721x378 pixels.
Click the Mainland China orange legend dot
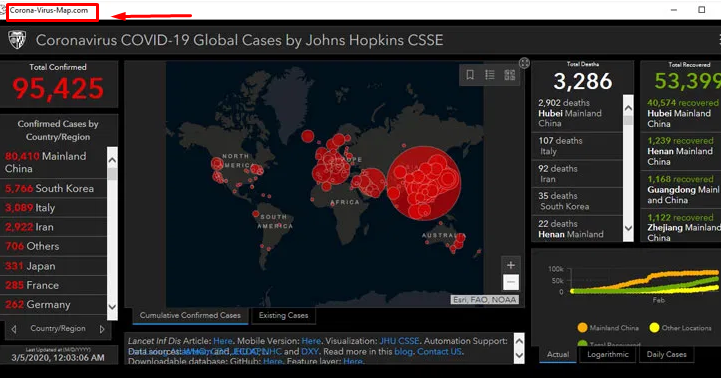click(x=582, y=328)
